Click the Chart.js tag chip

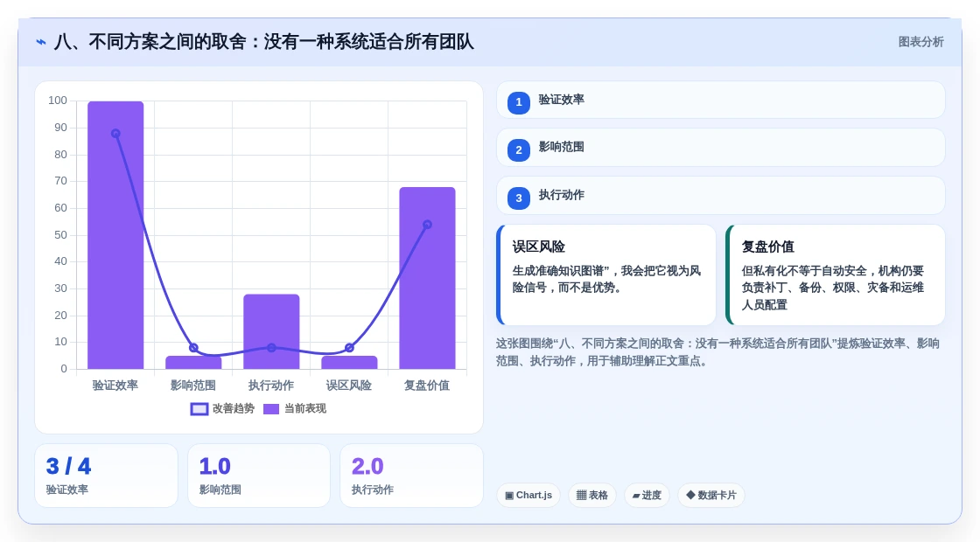528,495
